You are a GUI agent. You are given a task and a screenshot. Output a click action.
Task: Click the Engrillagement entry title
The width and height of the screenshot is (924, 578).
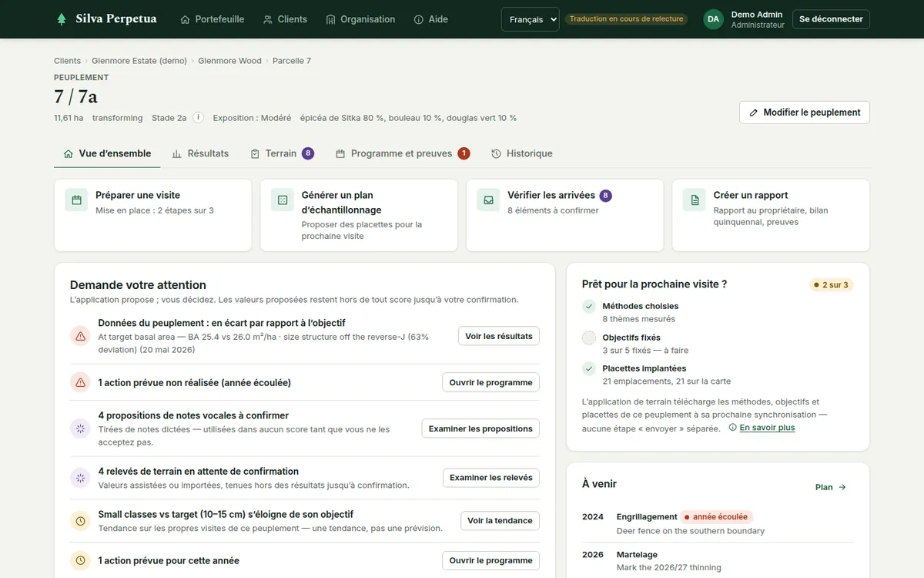pos(647,517)
